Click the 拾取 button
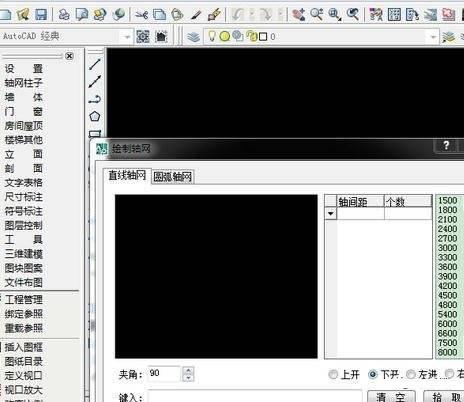 [444, 397]
